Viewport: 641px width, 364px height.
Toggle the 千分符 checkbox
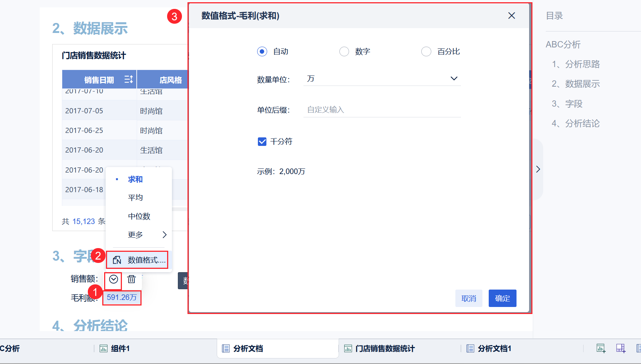point(262,141)
